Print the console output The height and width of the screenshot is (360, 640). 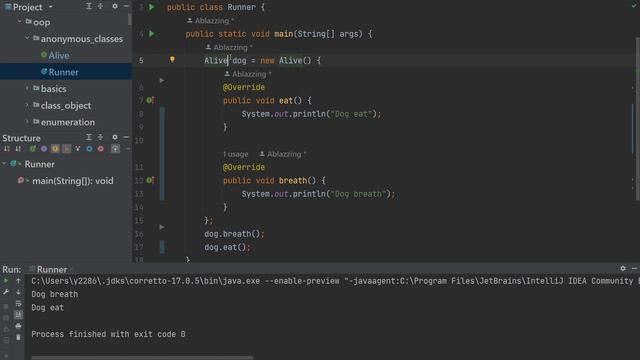pos(18,326)
